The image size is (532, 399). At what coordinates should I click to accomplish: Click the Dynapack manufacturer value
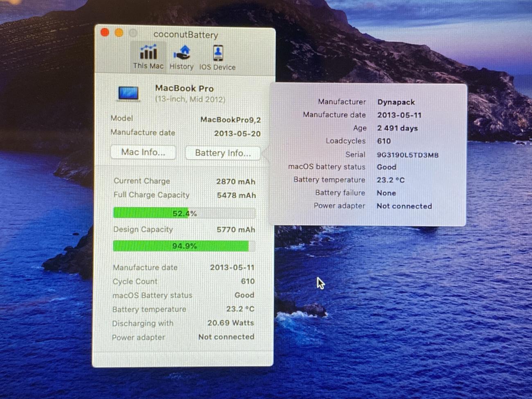tap(396, 102)
